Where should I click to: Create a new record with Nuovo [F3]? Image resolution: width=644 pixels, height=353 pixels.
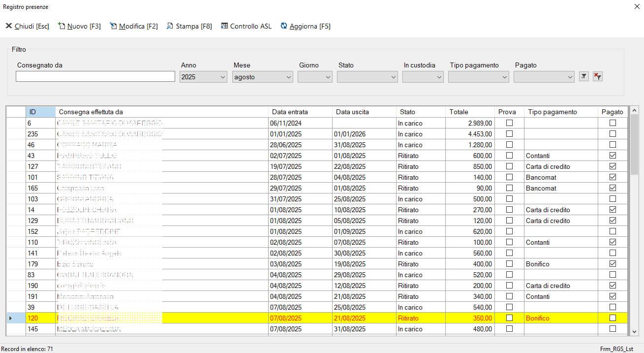(79, 26)
